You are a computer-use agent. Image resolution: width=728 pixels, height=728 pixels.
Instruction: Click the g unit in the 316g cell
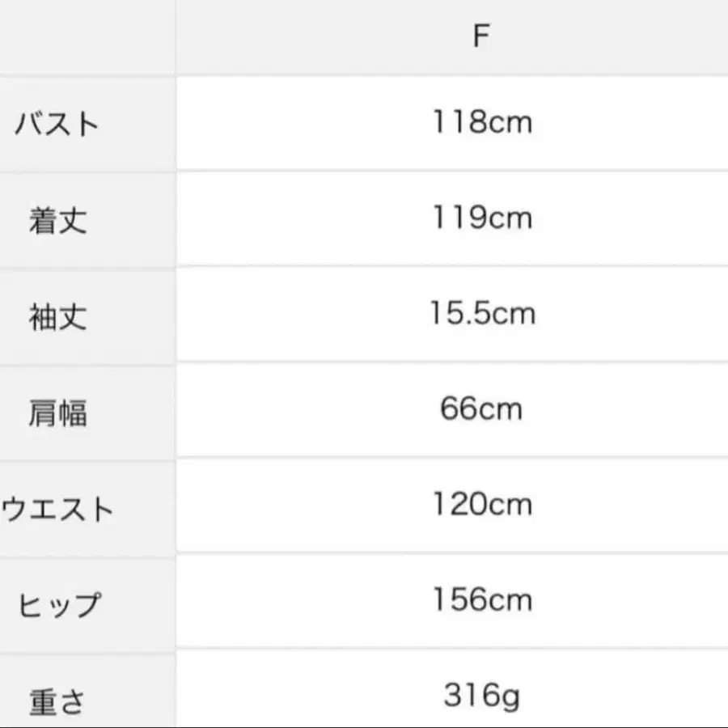click(x=510, y=698)
